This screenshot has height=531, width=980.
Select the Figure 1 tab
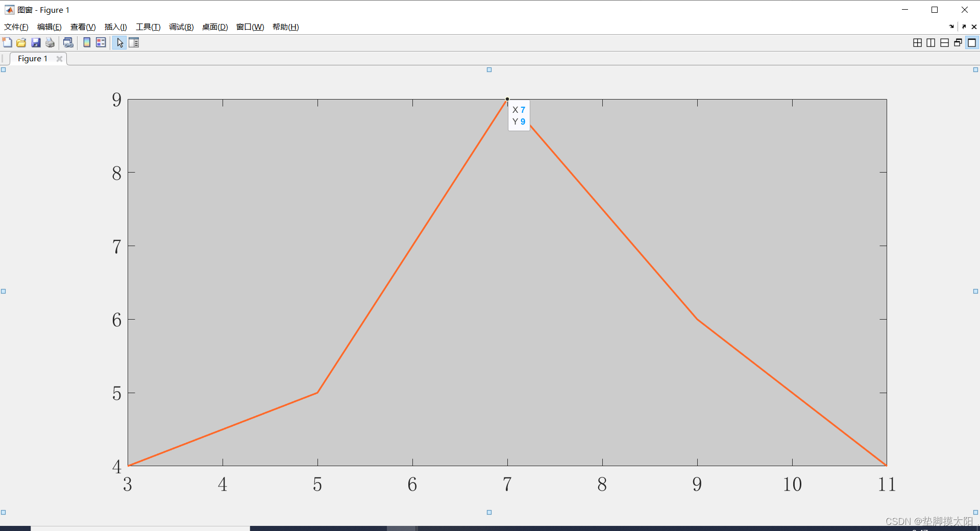[x=33, y=59]
